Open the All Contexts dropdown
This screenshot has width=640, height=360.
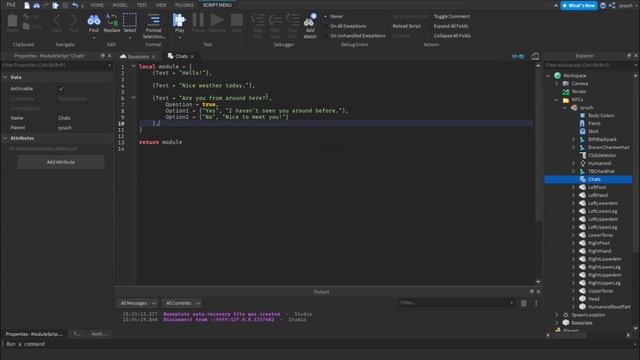pos(182,303)
